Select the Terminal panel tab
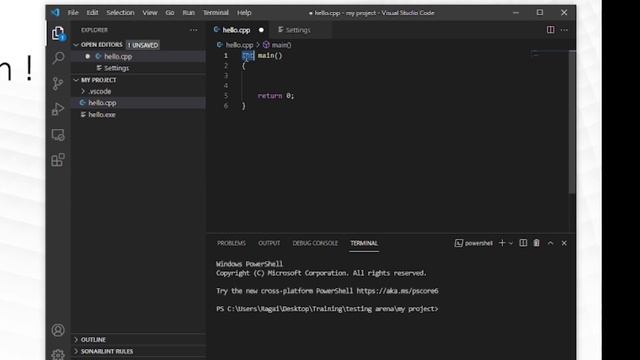 point(364,243)
